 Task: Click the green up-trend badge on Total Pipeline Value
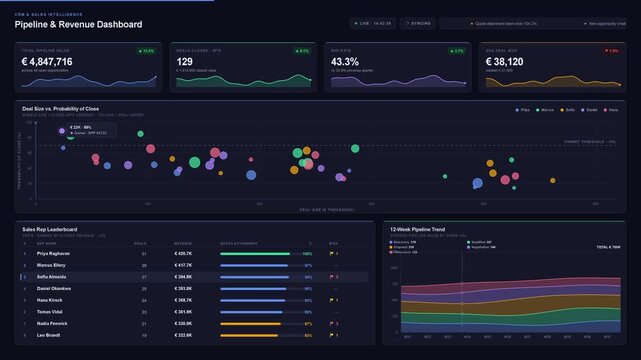click(146, 51)
